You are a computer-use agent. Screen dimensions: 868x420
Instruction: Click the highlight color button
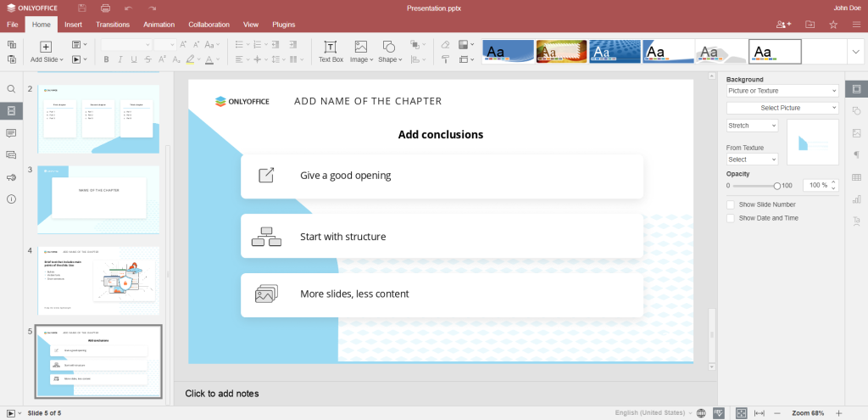coord(191,59)
